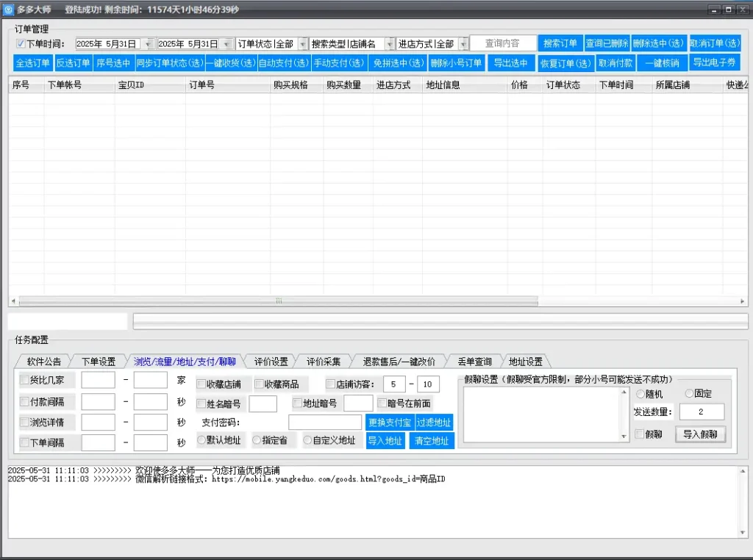This screenshot has height=560, width=753.
Task: Expand the 订单状态 dropdown
Action: 303,43
